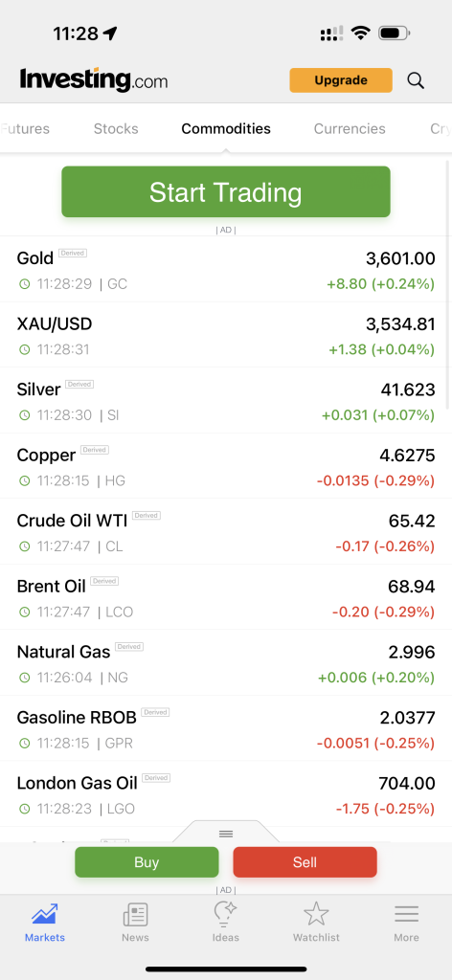Tap the Investing.com logo
Screen dimensions: 452x980
(94, 80)
